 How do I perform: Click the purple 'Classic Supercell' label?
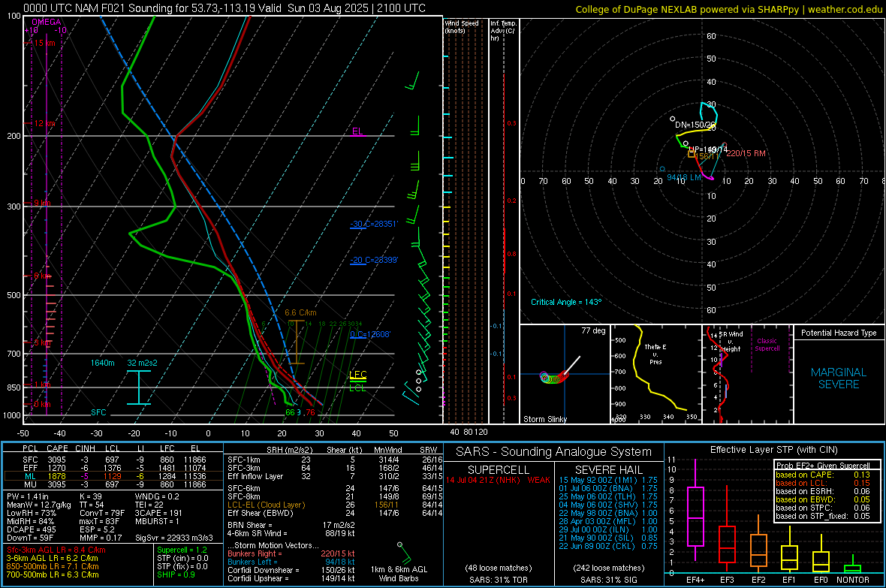[x=767, y=345]
